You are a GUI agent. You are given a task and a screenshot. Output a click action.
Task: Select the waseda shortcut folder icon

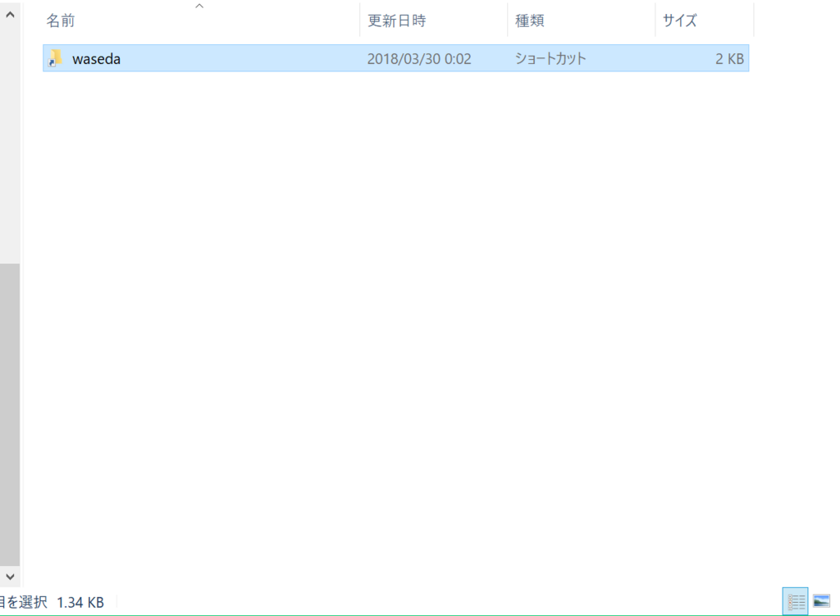[x=55, y=58]
